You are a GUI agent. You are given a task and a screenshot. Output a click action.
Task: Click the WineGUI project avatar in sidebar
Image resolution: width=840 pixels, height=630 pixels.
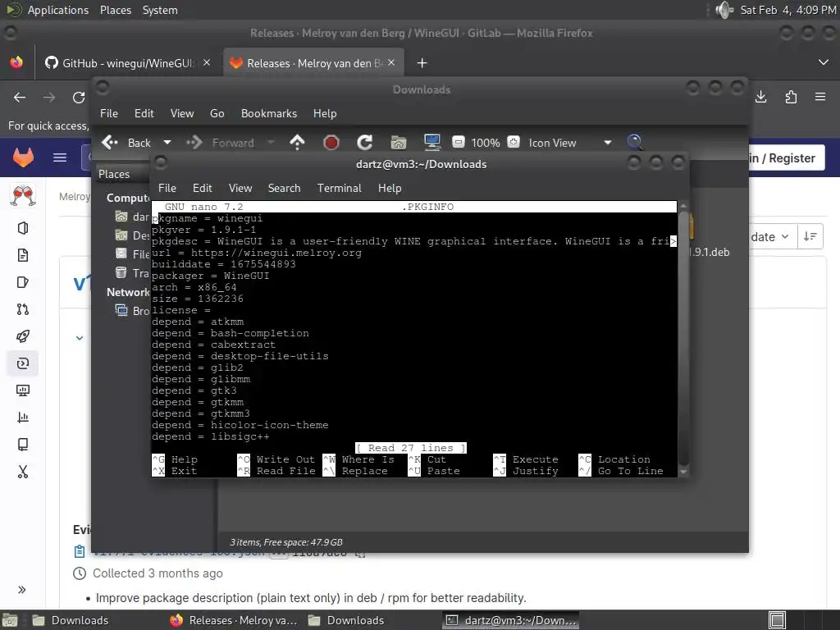(22, 196)
